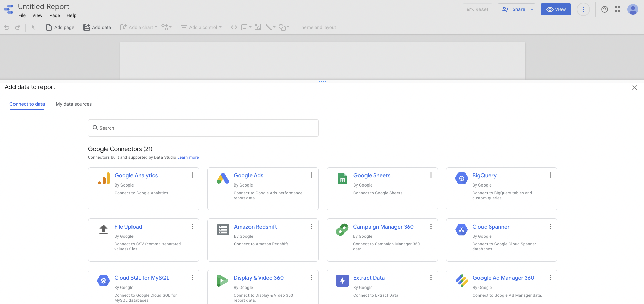Open the View menu

pos(37,15)
